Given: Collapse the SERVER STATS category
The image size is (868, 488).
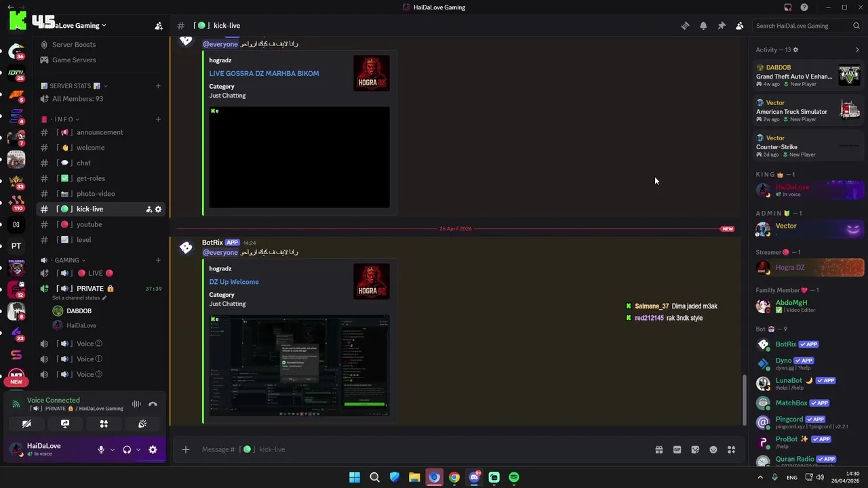Looking at the screenshot, I should click(x=74, y=86).
